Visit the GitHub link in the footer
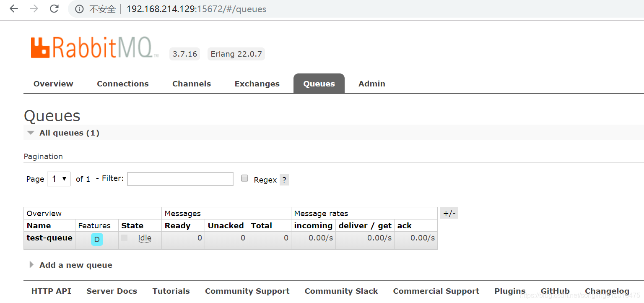 [x=555, y=291]
